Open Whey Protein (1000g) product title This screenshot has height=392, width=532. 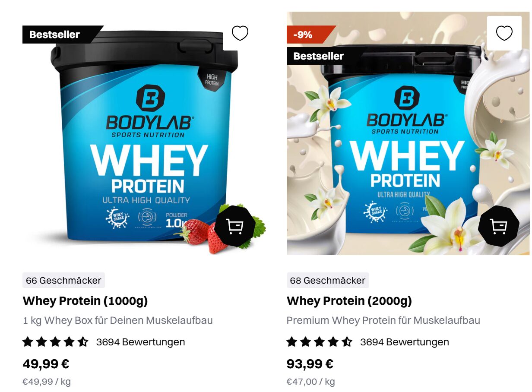tap(85, 301)
